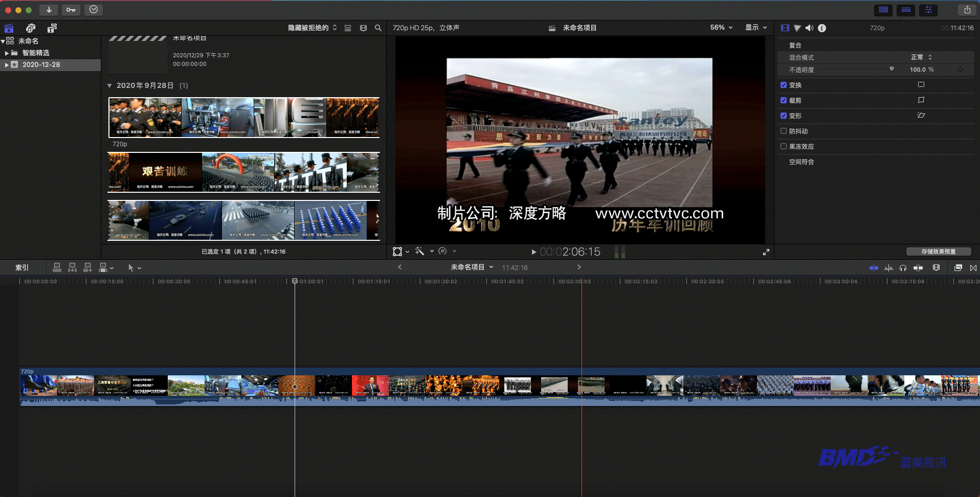
Task: Select the 2020-12-28 event in sidebar
Action: tap(41, 65)
